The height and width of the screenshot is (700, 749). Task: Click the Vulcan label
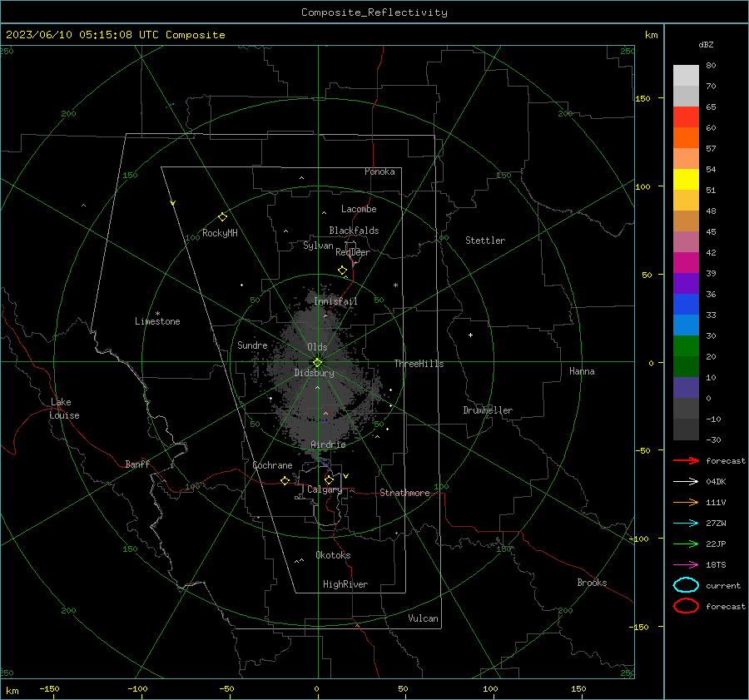tap(423, 618)
